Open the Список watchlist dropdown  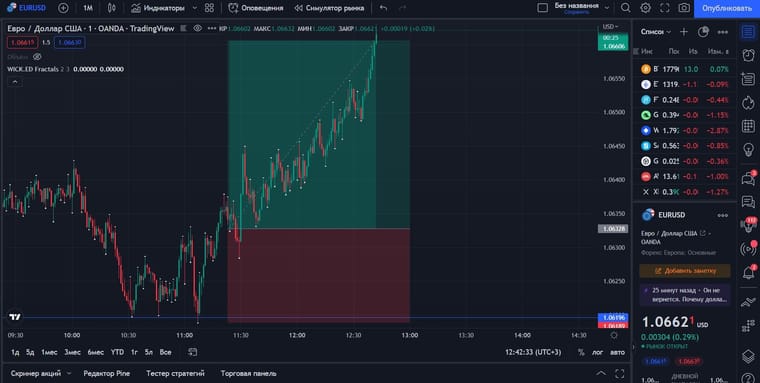click(656, 32)
